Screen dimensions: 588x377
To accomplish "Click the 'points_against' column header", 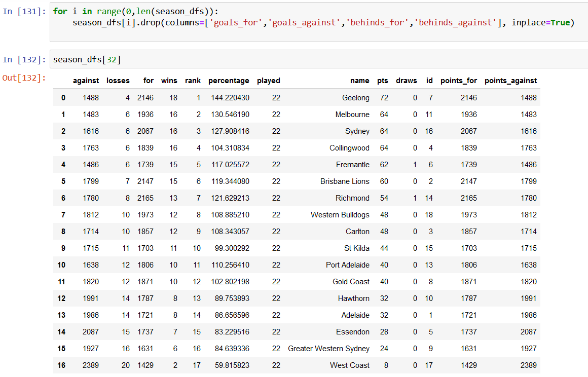I will [511, 81].
